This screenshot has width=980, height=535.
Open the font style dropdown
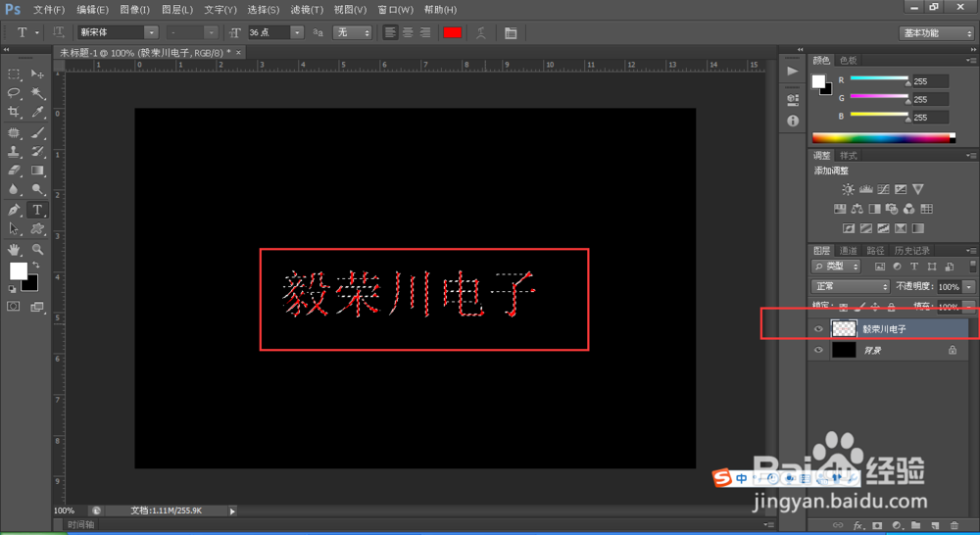coord(212,32)
